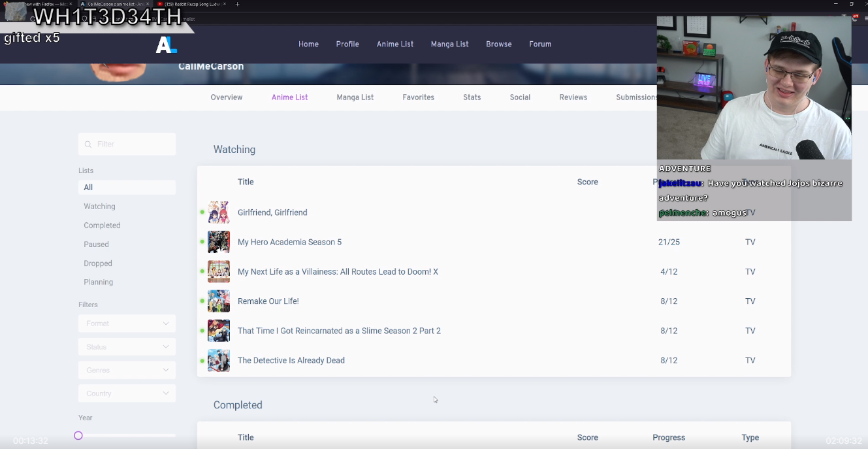868x449 pixels.
Task: Expand the Status filter dropdown
Action: point(127,347)
